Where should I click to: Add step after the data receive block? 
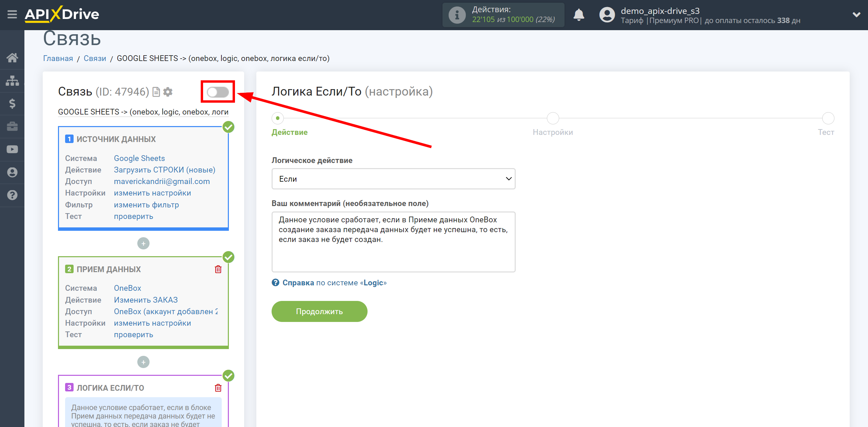pos(143,362)
